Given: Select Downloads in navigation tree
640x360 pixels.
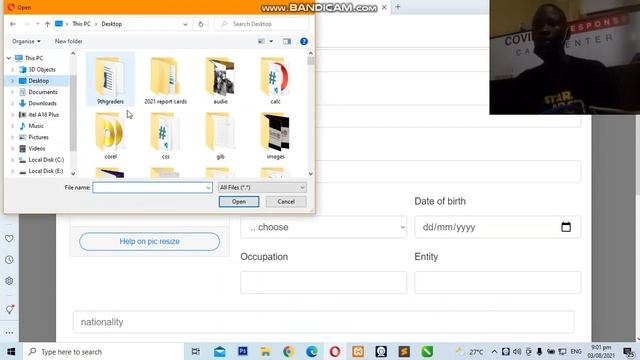Looking at the screenshot, I should coord(42,103).
